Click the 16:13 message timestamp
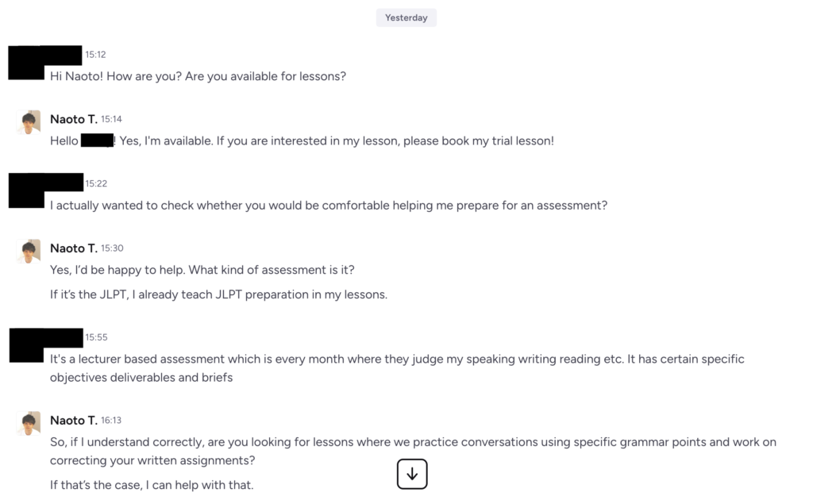The height and width of the screenshot is (504, 813). pos(111,420)
